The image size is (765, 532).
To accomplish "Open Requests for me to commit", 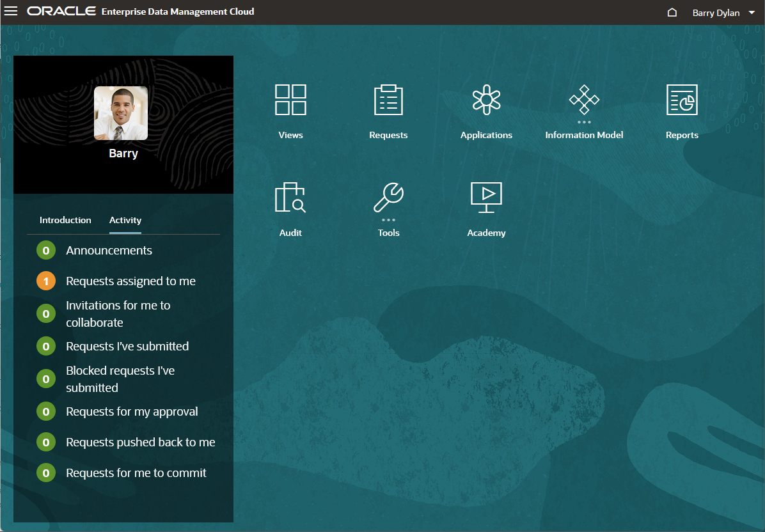I will click(136, 473).
